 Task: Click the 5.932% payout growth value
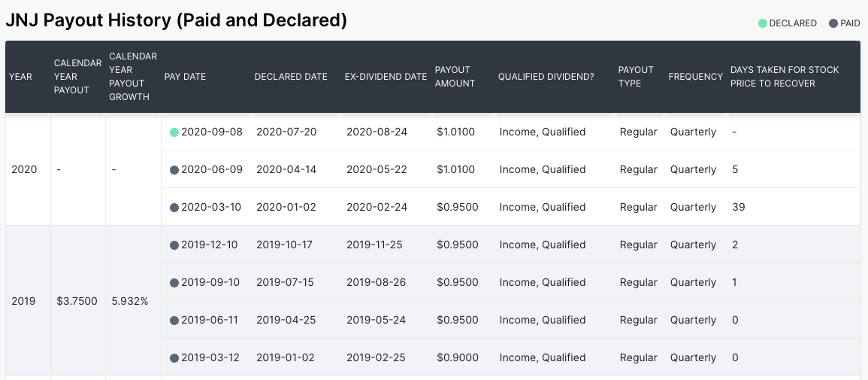tap(130, 301)
